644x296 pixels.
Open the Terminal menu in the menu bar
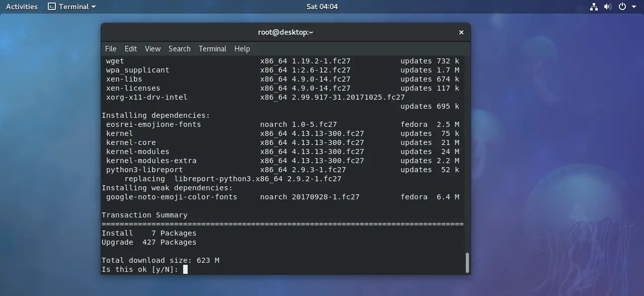click(212, 48)
